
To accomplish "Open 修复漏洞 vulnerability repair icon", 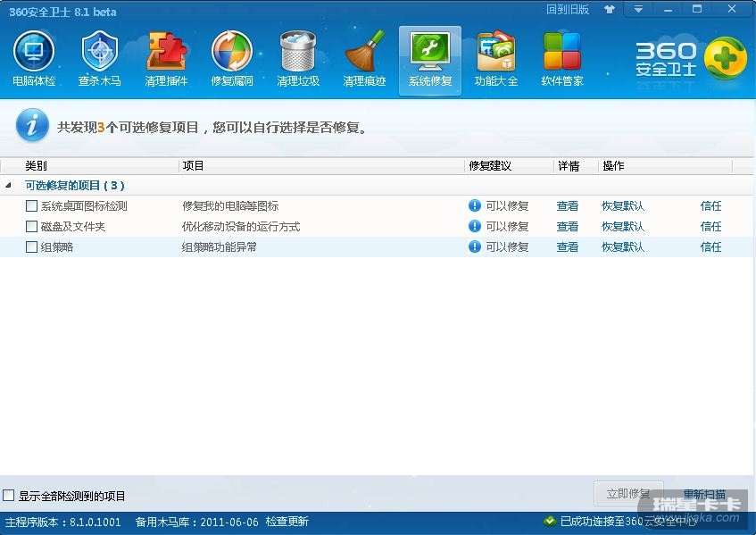I will point(232,59).
